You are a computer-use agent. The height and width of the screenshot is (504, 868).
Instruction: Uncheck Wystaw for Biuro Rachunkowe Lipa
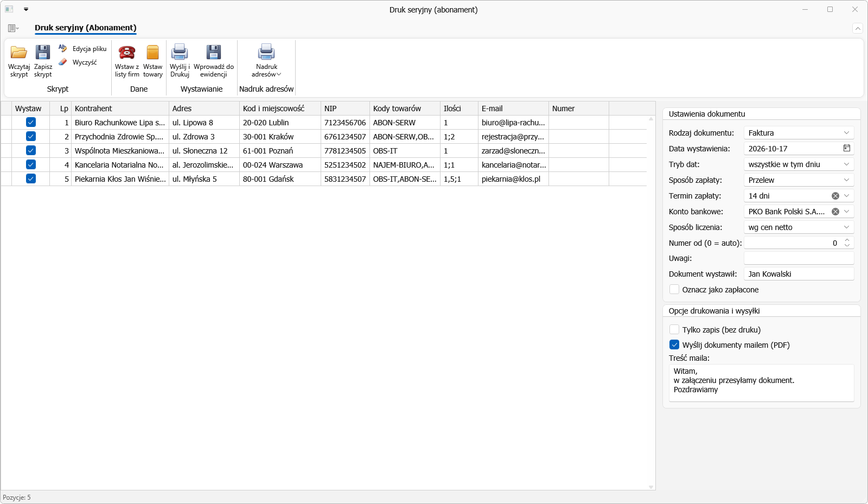31,123
